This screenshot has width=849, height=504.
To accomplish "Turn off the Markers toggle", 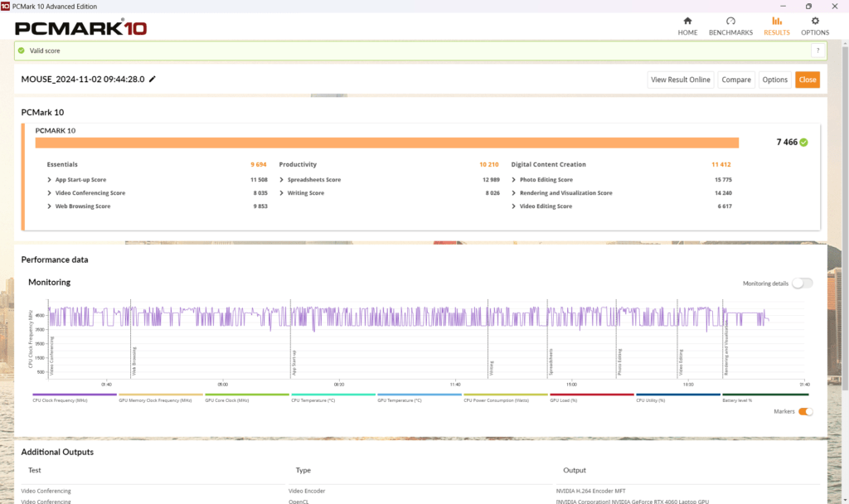I will [805, 411].
